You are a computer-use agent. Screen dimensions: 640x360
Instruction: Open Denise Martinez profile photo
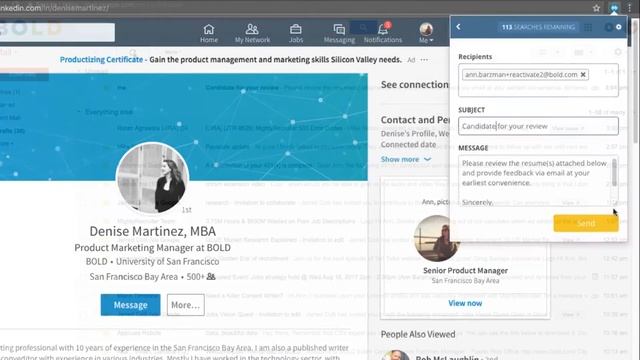pyautogui.click(x=152, y=178)
